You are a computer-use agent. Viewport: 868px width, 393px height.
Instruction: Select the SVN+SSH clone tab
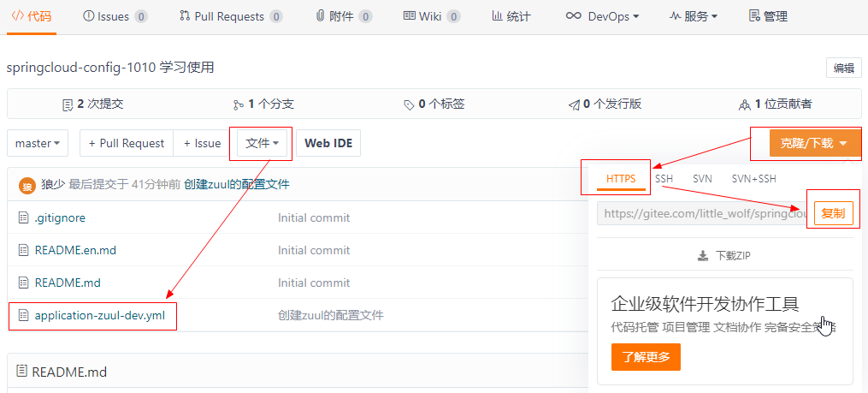click(754, 178)
